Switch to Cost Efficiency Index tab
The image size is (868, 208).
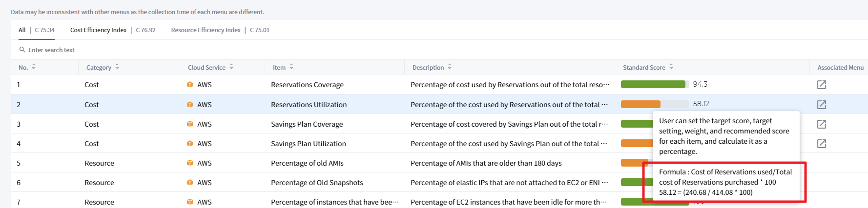(98, 30)
